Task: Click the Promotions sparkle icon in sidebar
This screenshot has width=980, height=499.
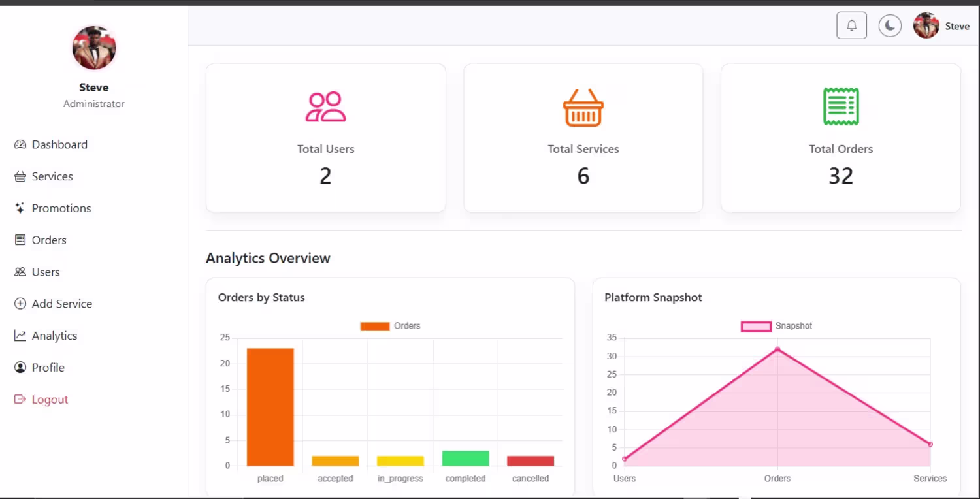Action: click(20, 208)
